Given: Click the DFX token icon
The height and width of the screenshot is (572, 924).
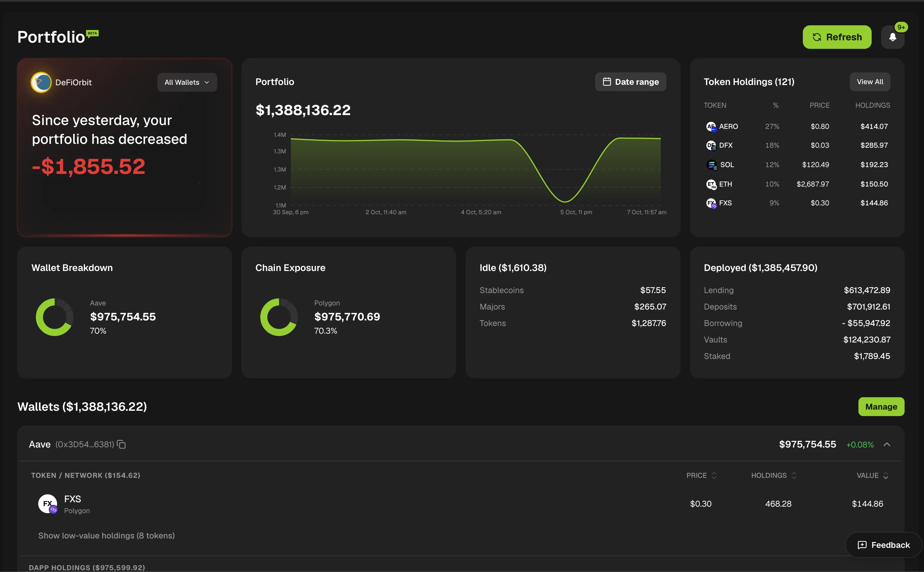Looking at the screenshot, I should click(x=711, y=145).
